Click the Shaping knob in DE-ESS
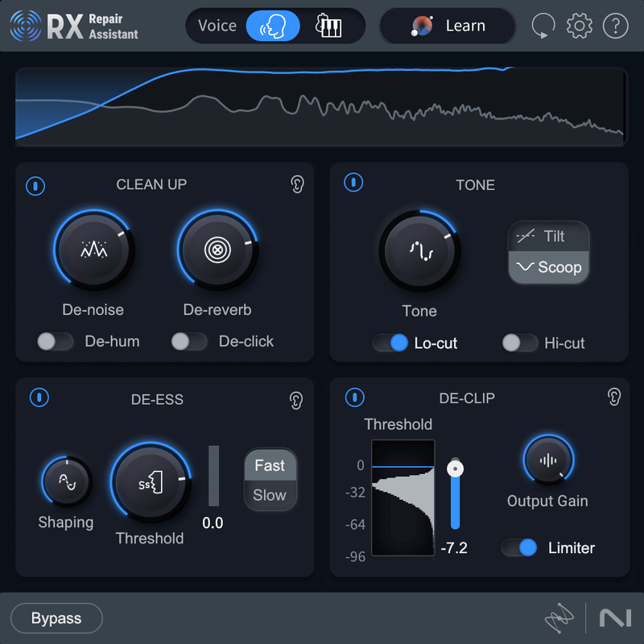The width and height of the screenshot is (644, 644). (x=65, y=484)
